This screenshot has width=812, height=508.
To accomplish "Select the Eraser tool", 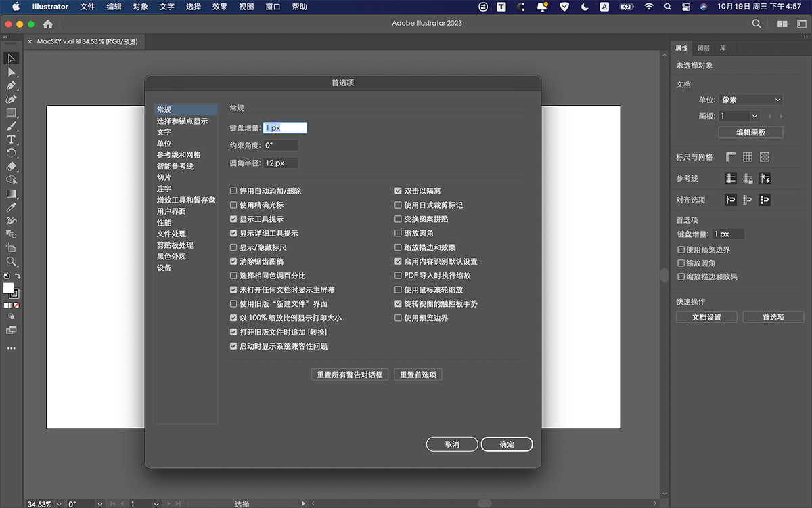I will pyautogui.click(x=12, y=167).
